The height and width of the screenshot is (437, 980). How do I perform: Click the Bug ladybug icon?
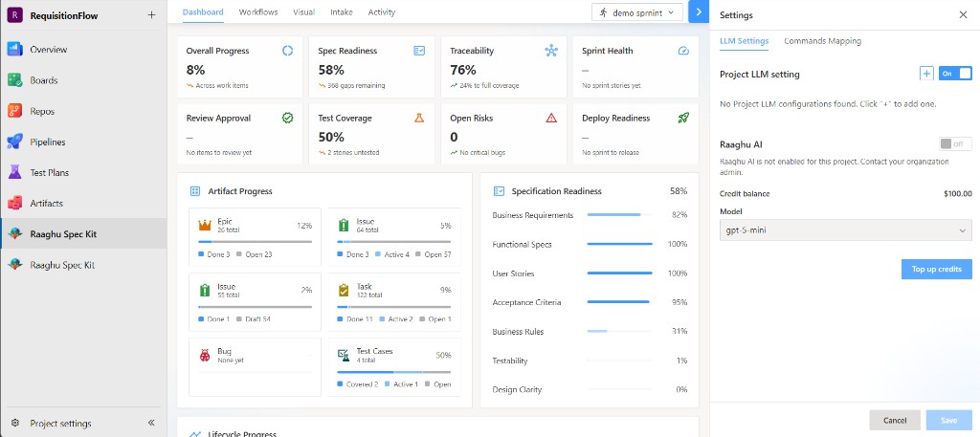[205, 355]
